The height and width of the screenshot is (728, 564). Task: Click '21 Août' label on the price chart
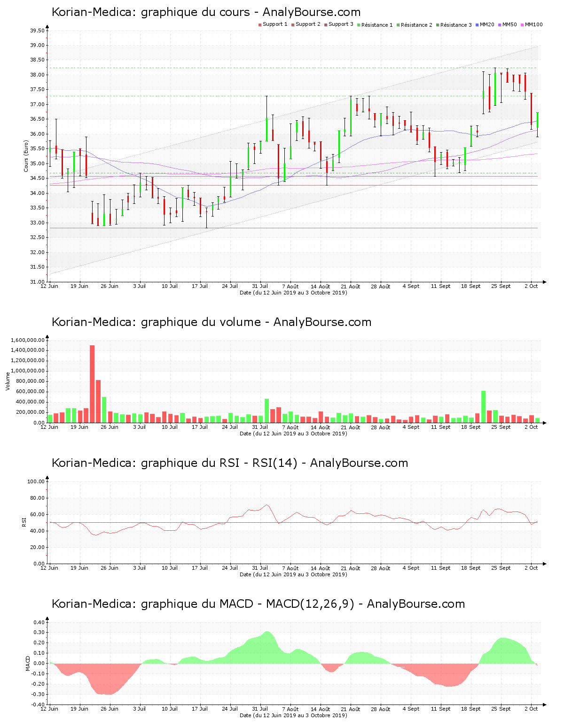point(351,286)
